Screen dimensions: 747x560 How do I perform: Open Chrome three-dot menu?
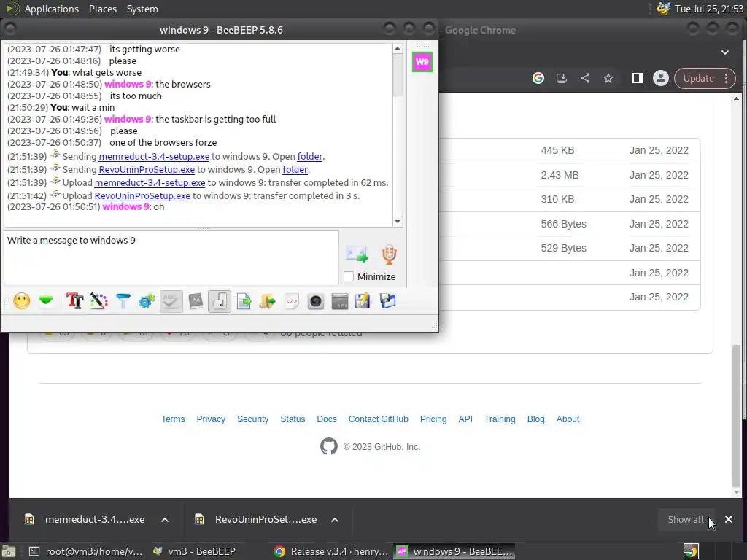click(x=726, y=79)
